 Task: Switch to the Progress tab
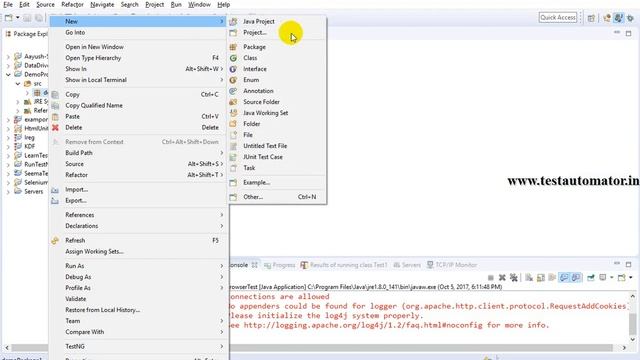(280, 265)
